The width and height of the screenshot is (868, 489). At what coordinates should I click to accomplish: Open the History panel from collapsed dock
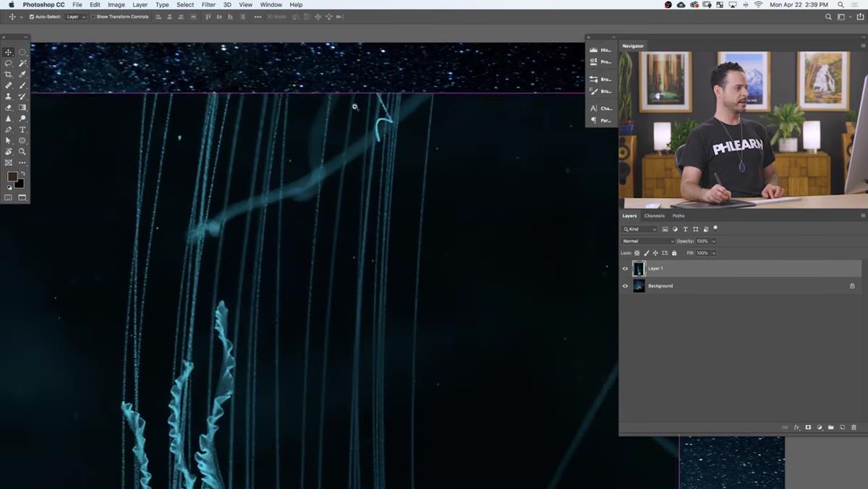[601, 50]
